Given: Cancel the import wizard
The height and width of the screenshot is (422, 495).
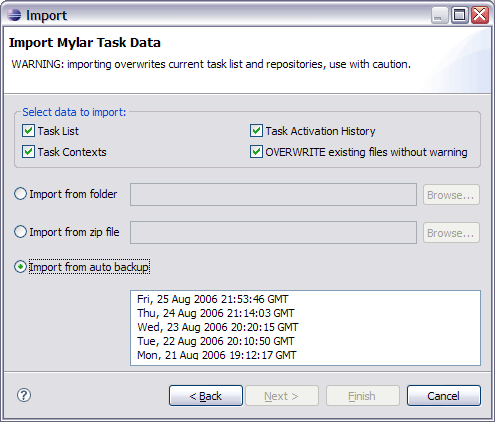Looking at the screenshot, I should 444,396.
